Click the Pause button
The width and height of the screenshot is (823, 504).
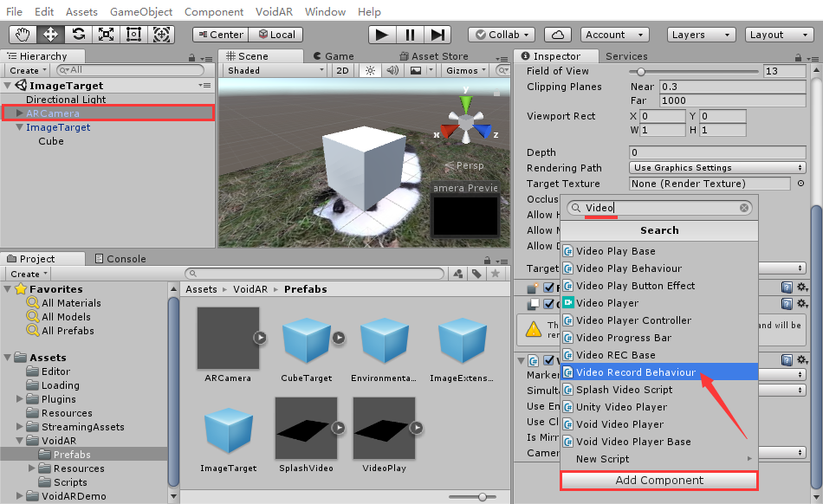tap(410, 35)
